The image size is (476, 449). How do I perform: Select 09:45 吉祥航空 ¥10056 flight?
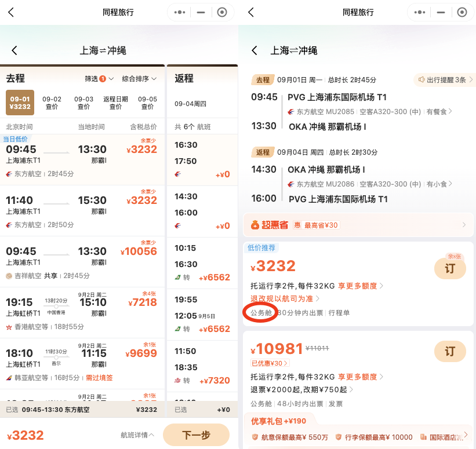[x=82, y=261]
